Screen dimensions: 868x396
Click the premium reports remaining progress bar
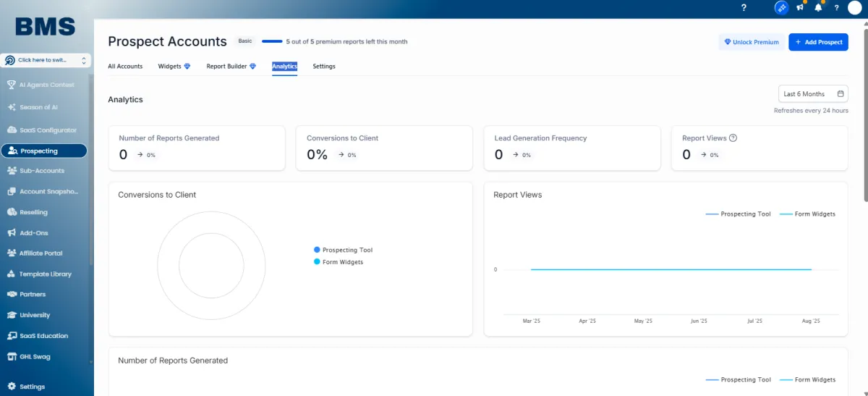272,42
